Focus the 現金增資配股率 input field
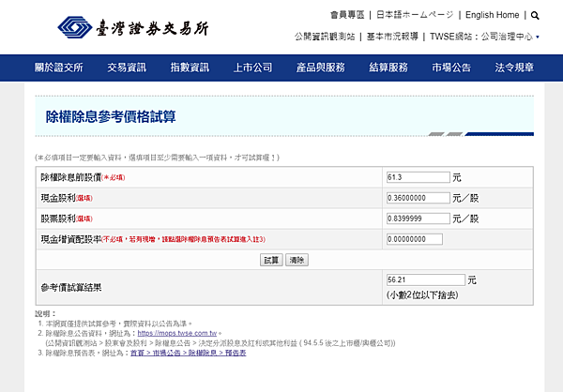This screenshot has width=563, height=392. (x=415, y=239)
